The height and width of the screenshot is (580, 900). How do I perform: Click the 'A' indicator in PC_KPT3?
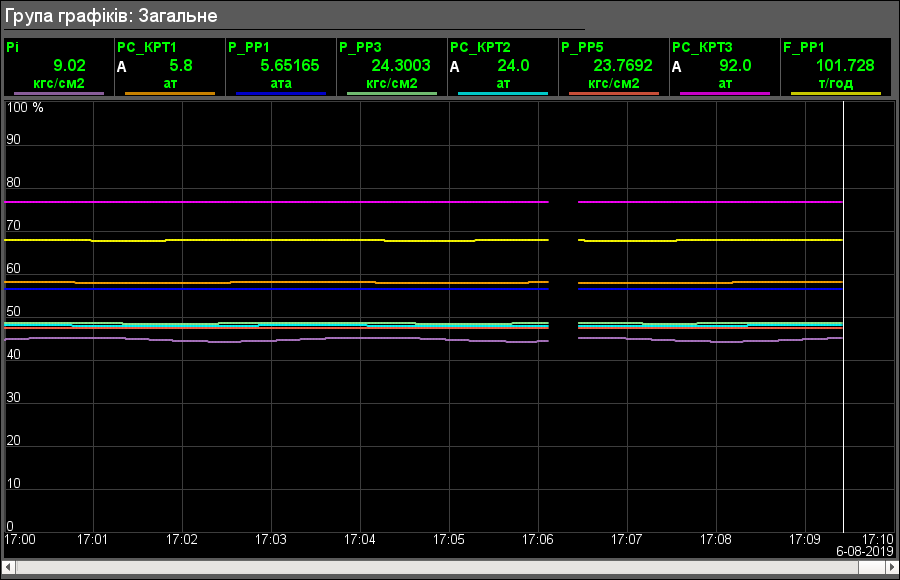(x=677, y=67)
